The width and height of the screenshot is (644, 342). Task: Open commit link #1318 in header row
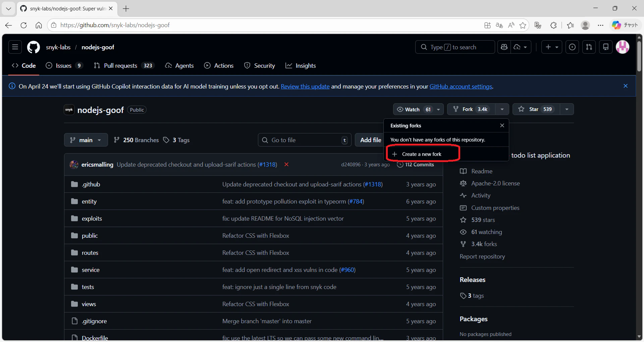tap(267, 164)
